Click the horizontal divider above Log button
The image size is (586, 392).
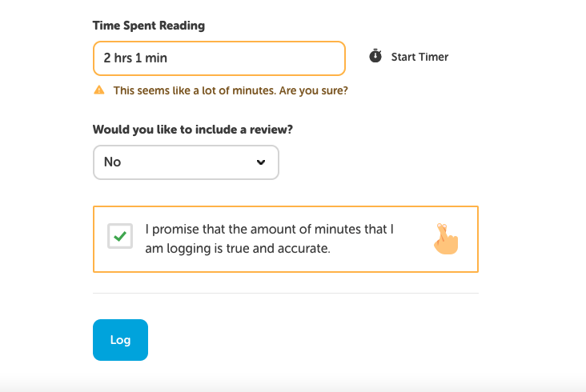285,294
